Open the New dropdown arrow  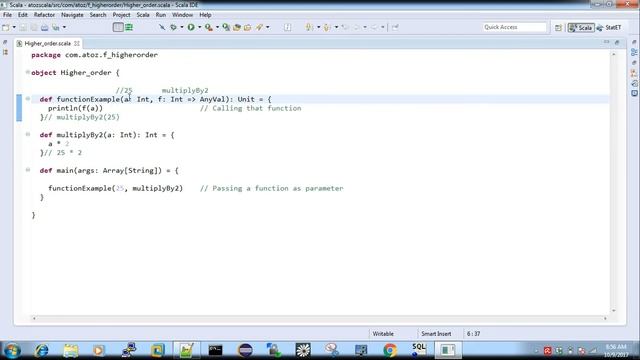14,27
